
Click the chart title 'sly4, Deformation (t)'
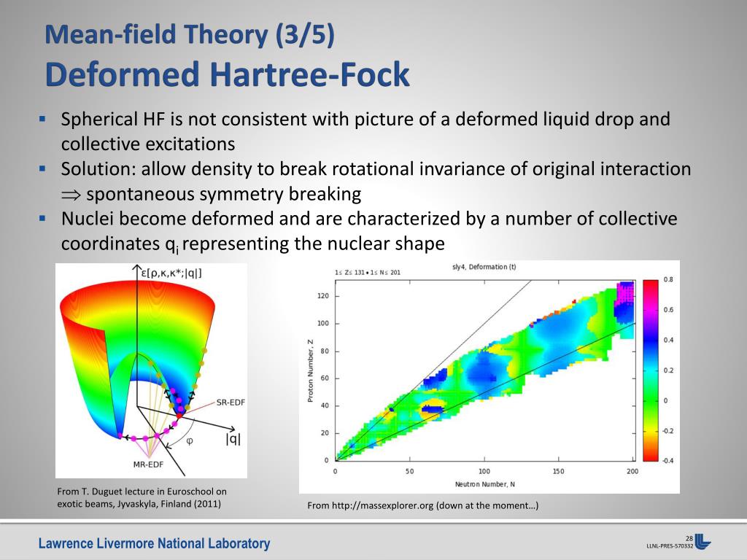click(x=484, y=267)
